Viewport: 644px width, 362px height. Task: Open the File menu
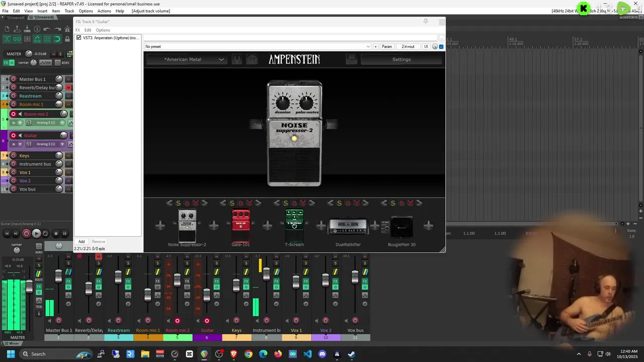click(5, 11)
